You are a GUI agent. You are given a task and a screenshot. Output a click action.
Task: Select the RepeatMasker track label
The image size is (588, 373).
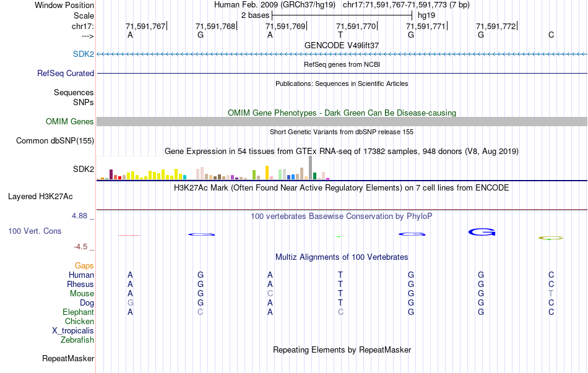[68, 358]
